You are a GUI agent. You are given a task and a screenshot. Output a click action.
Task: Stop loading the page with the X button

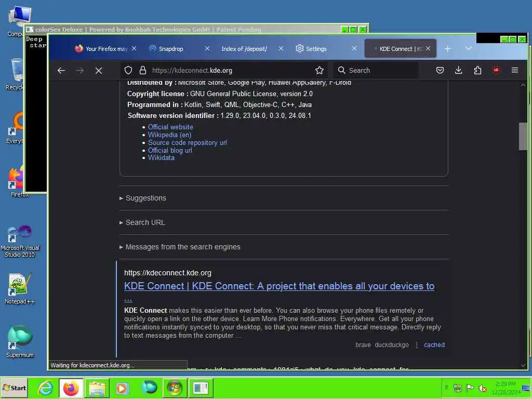click(x=99, y=71)
